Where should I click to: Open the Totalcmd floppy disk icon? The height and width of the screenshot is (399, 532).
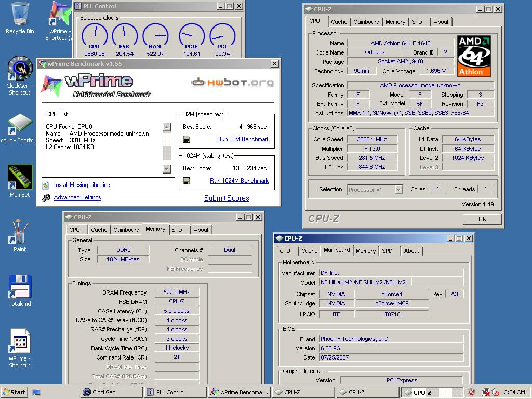pyautogui.click(x=20, y=286)
